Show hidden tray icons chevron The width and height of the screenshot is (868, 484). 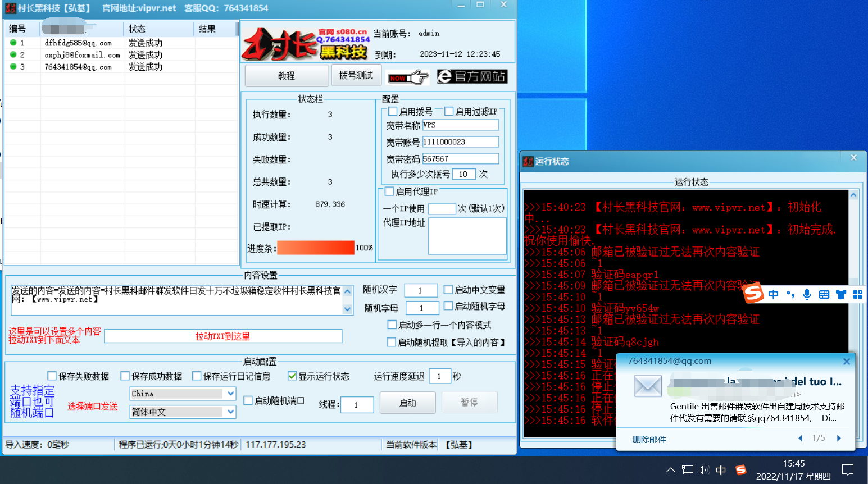click(x=671, y=470)
